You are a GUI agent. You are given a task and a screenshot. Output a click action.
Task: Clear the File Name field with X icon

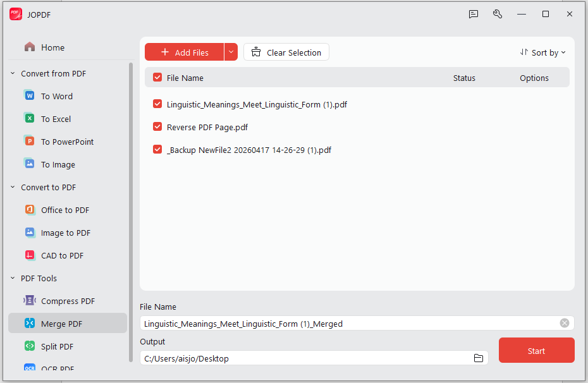[565, 323]
